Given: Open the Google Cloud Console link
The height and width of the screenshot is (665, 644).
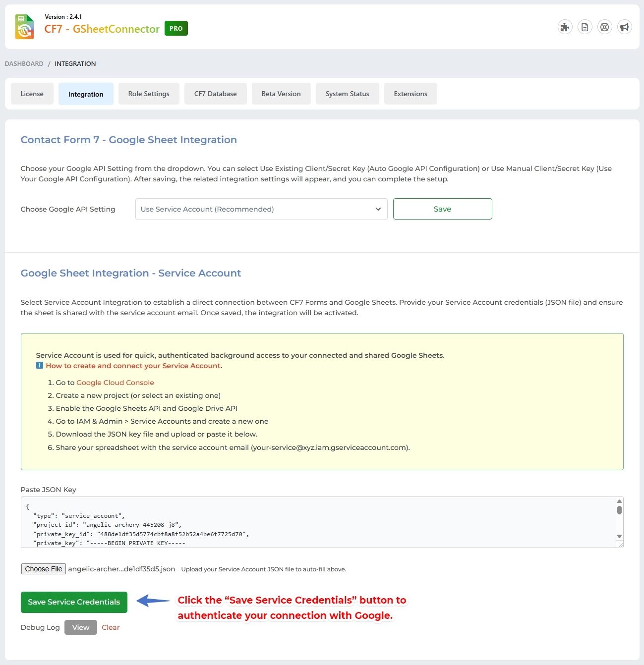Looking at the screenshot, I should click(x=115, y=382).
